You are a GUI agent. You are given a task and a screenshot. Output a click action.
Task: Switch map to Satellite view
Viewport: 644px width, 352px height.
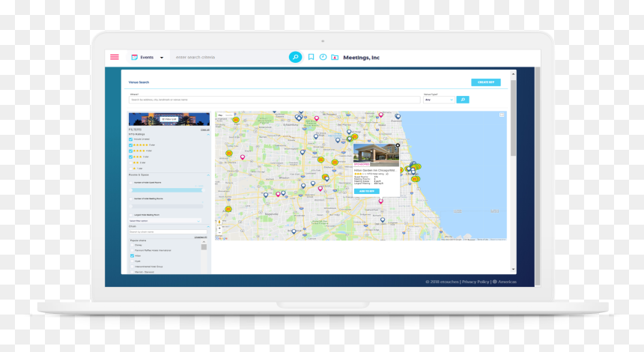tap(228, 115)
